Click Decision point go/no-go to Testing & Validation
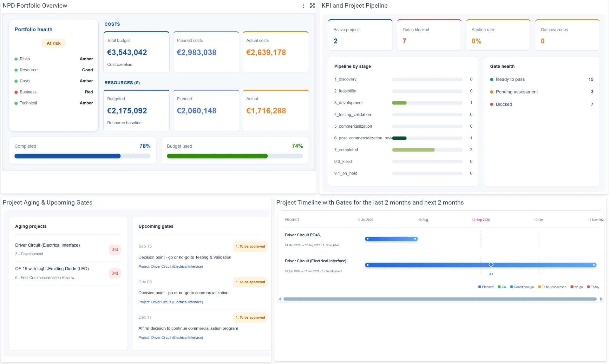This screenshot has height=364, width=609. tap(185, 258)
